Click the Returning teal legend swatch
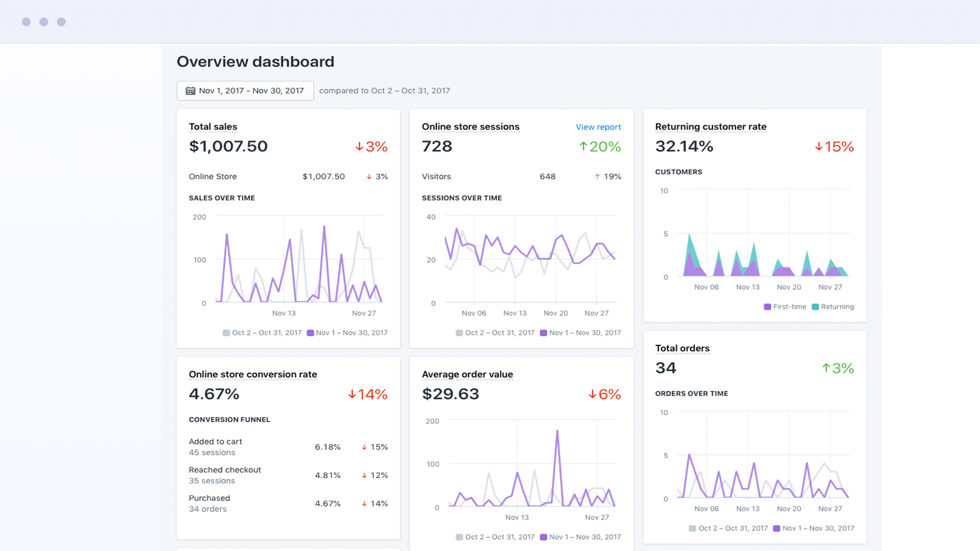 pyautogui.click(x=815, y=307)
